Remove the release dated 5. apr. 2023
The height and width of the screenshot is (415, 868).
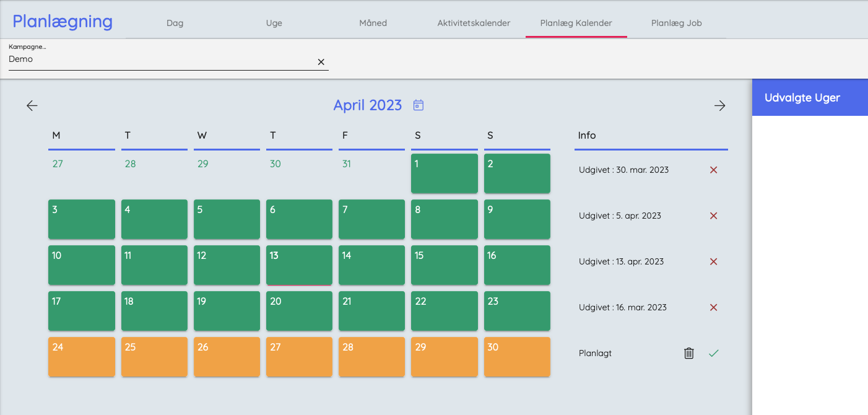pos(713,216)
